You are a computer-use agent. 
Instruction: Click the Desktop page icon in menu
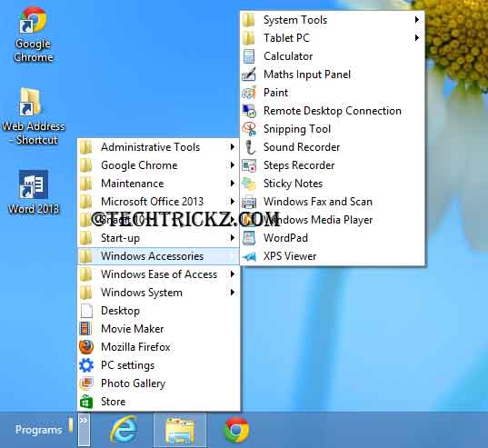pos(86,311)
